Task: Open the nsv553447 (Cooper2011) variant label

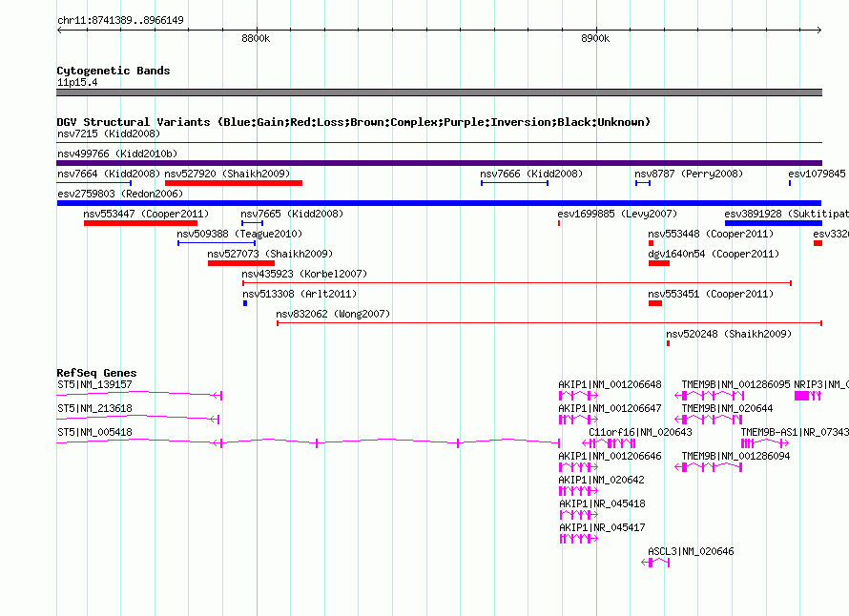Action: [x=146, y=214]
